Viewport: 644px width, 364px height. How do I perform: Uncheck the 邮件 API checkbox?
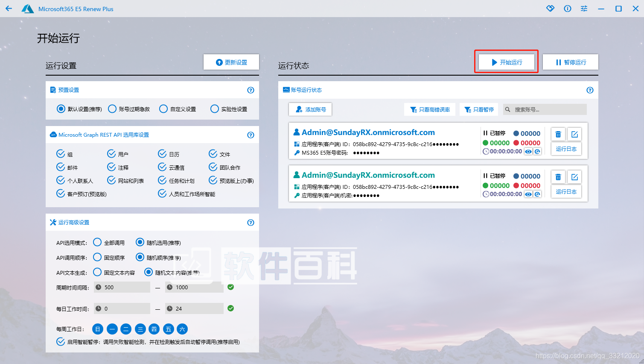[61, 167]
